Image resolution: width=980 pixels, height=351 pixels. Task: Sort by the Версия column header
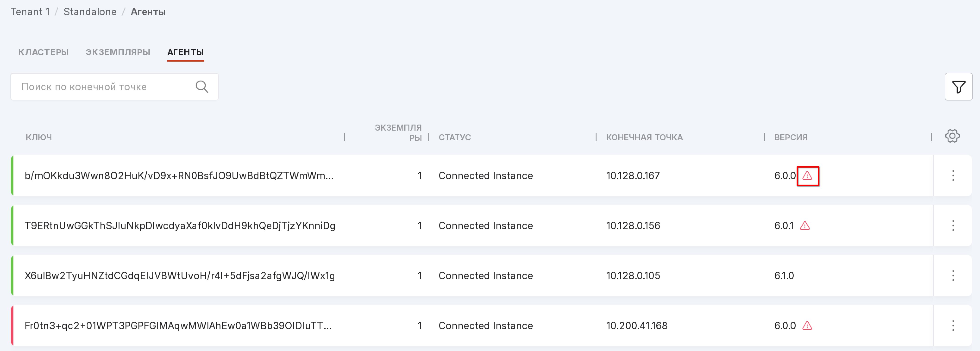coord(790,137)
